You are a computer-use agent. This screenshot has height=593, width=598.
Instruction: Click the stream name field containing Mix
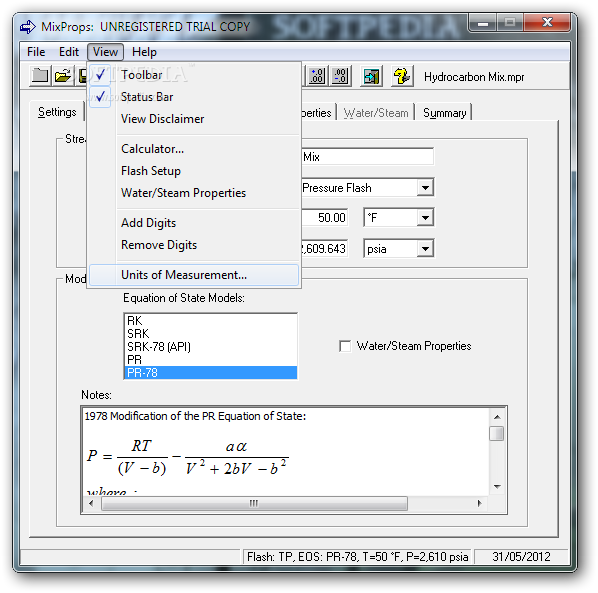(368, 157)
